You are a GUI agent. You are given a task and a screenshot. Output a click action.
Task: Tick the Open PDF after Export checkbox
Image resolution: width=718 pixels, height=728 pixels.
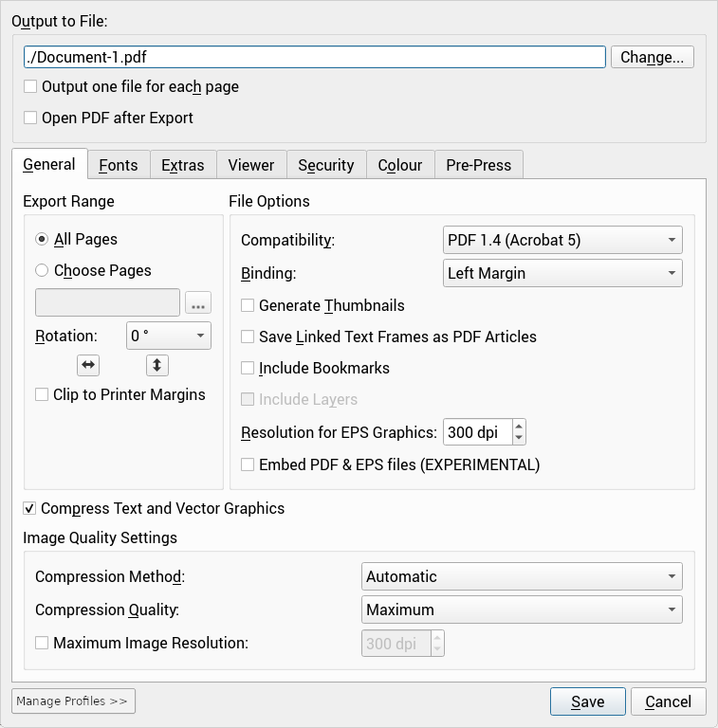31,118
